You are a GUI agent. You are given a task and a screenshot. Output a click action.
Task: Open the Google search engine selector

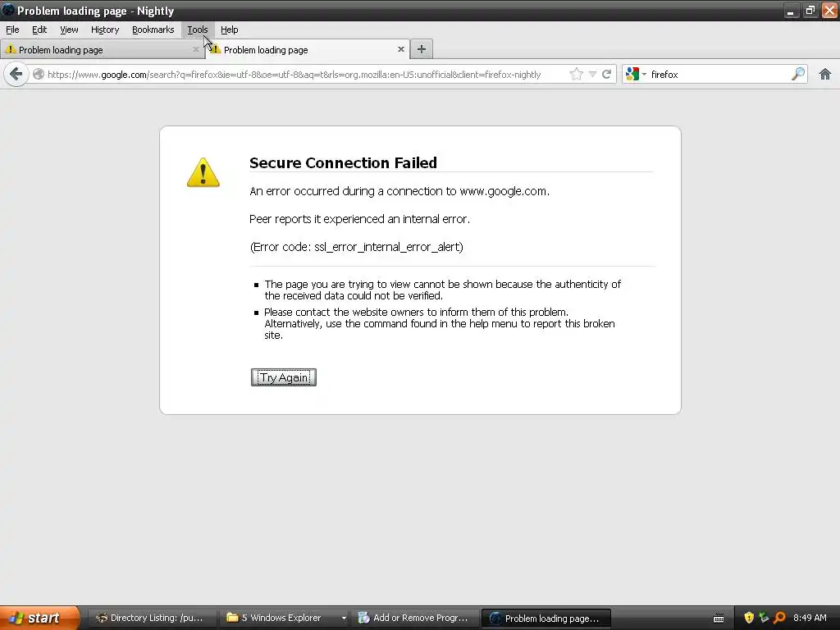pyautogui.click(x=636, y=74)
